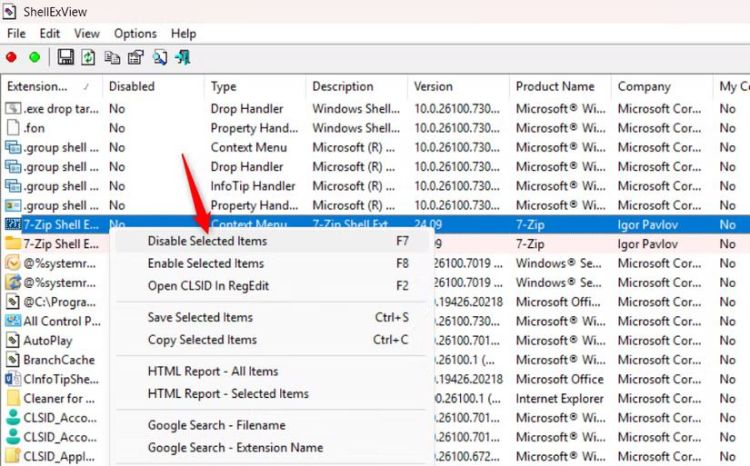Click the Exit toolbar icon
Screen dimensions: 750x466
tap(182, 58)
